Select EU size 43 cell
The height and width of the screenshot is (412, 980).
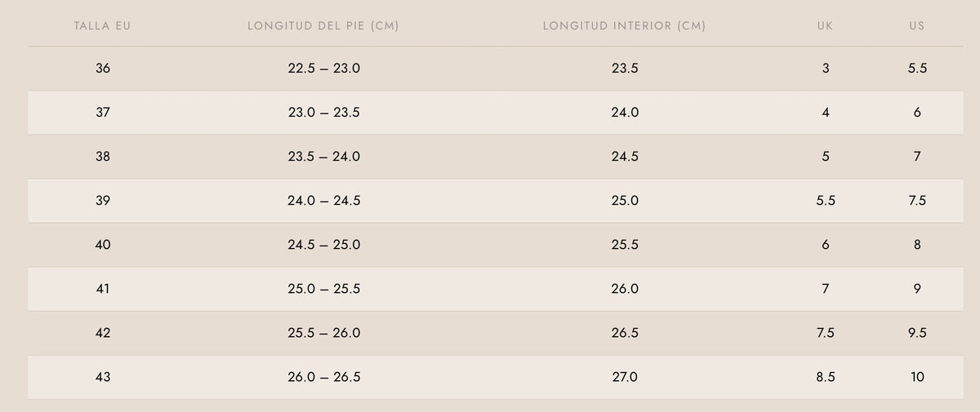102,377
